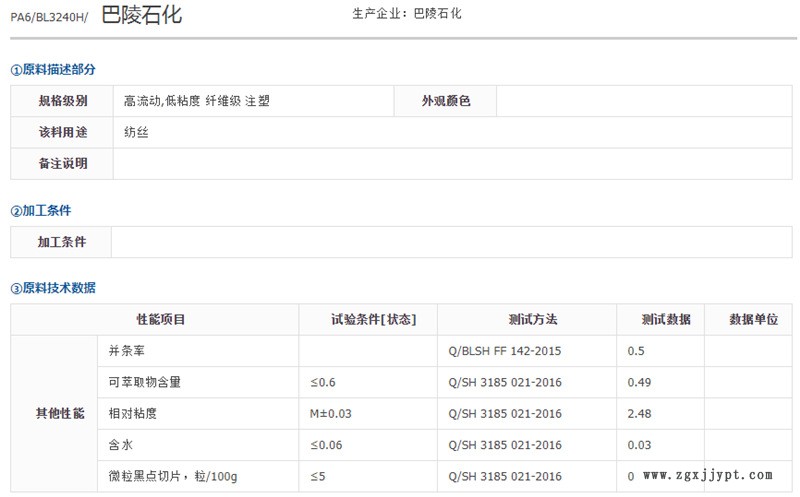Select Q/BLSH FF 142-2015 test method
This screenshot has width=800, height=497.
[505, 351]
